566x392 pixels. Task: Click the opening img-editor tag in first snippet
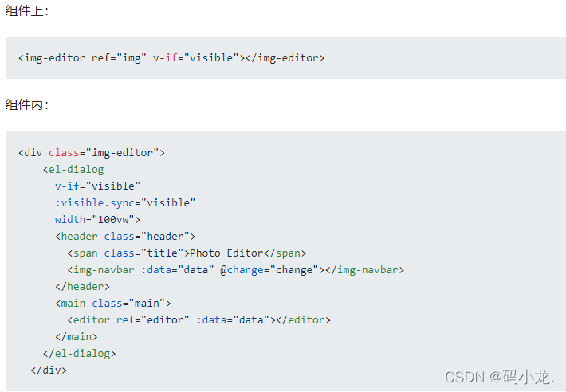pyautogui.click(x=52, y=58)
